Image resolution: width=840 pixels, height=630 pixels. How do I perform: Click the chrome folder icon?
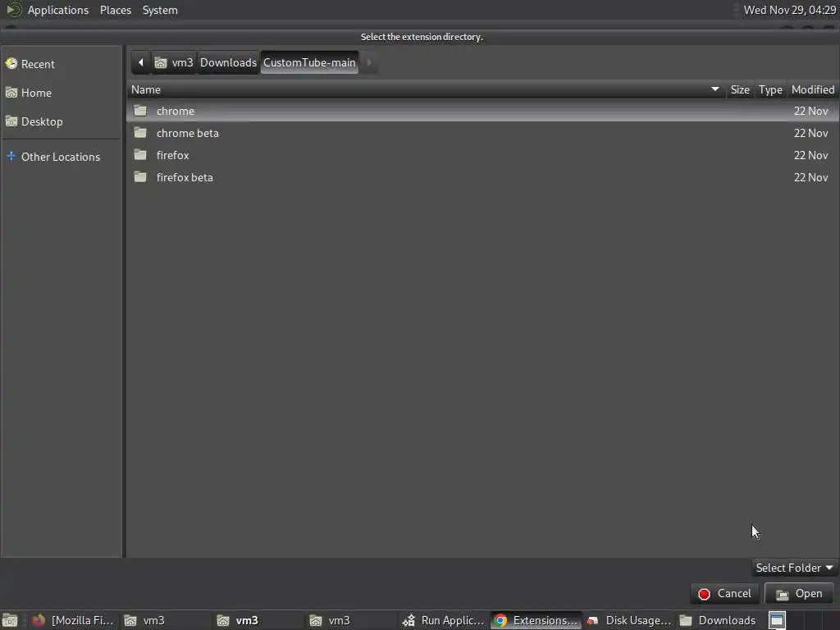(140, 111)
